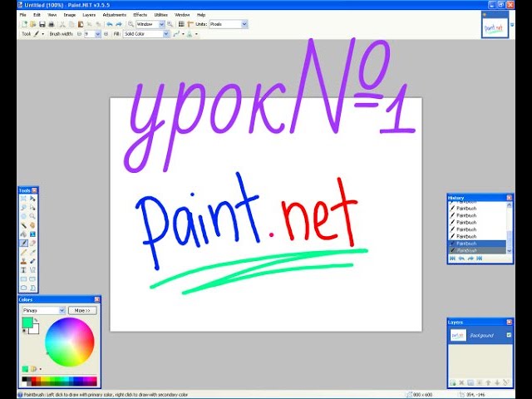Increase brush width with plus button
532x399 pixels.
pyautogui.click(x=106, y=34)
